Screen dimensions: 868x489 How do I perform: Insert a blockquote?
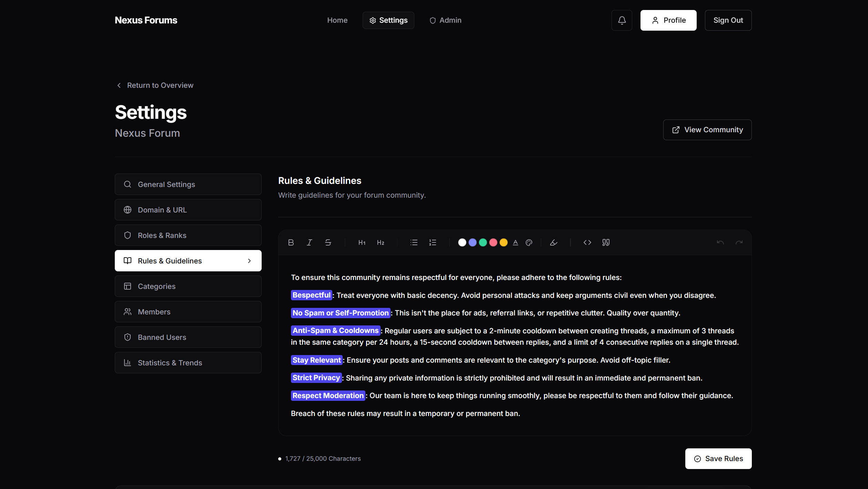click(x=606, y=243)
